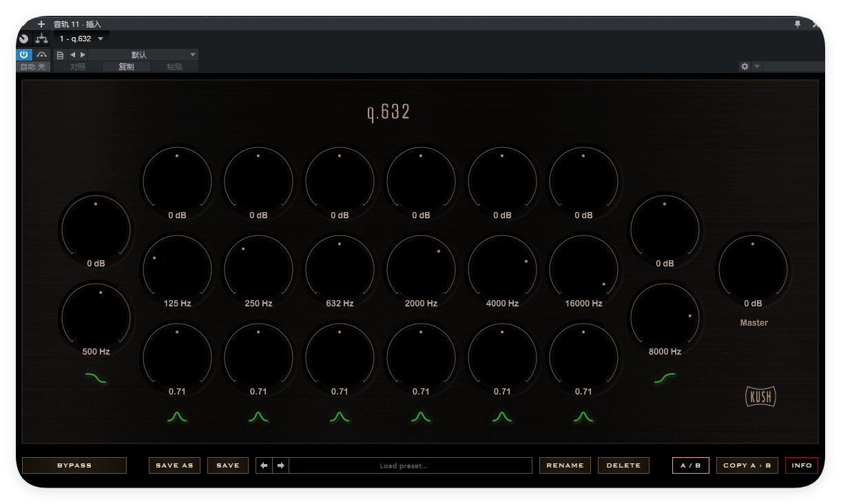Click the low-shelf gain knob above 500 Hz
Screen dimensions: 841x504
(x=96, y=229)
